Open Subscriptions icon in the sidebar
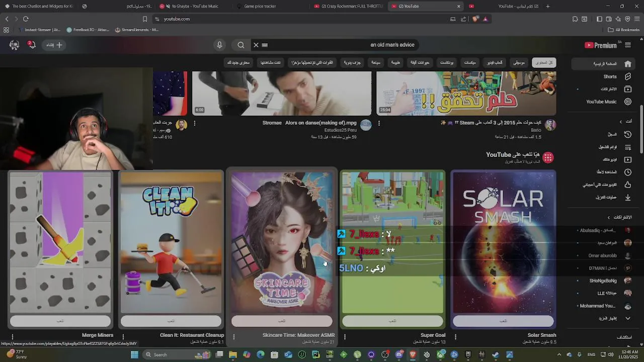The width and height of the screenshot is (644, 362). [x=628, y=89]
